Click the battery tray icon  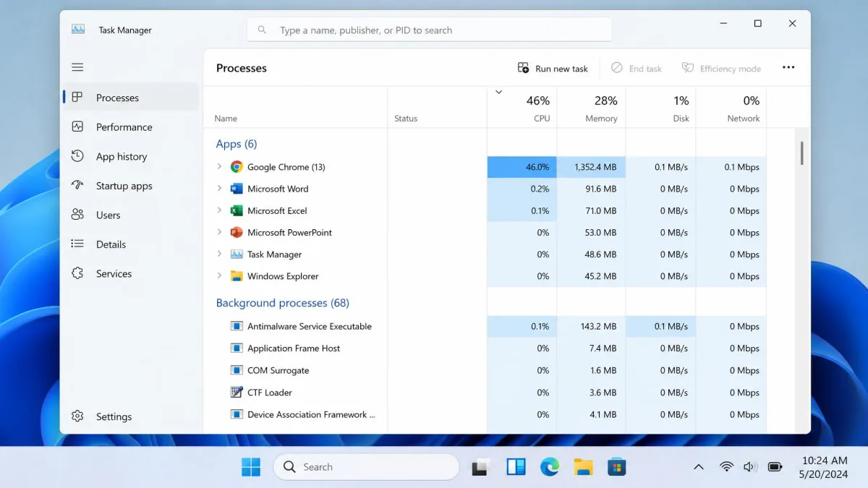coord(775,467)
